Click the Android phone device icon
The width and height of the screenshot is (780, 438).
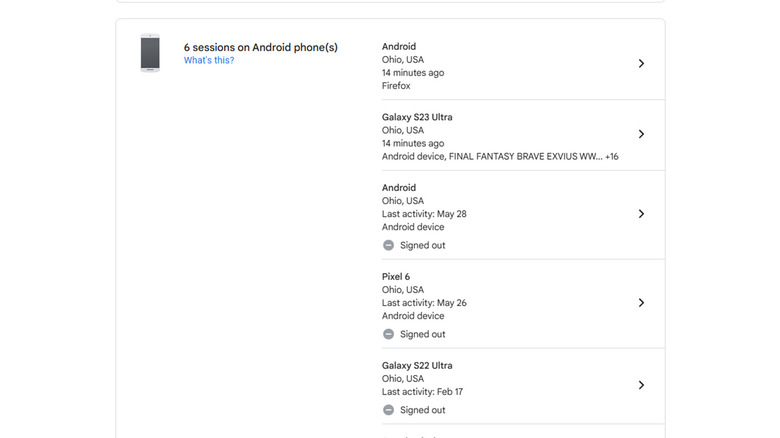tap(150, 53)
